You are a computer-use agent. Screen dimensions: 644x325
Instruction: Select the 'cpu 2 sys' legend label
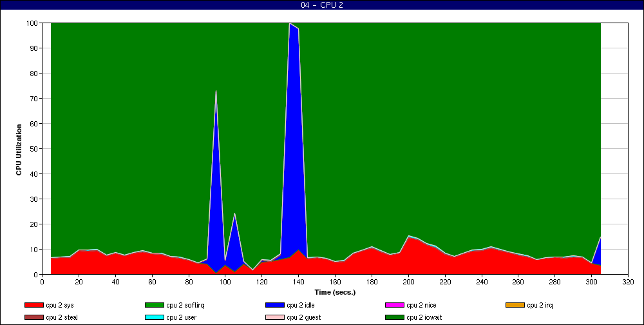tap(60, 305)
